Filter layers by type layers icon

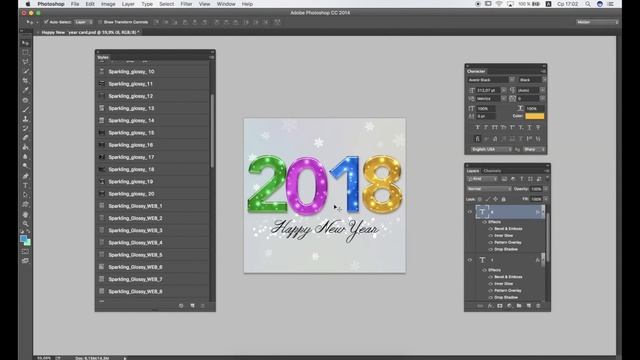[x=521, y=179]
